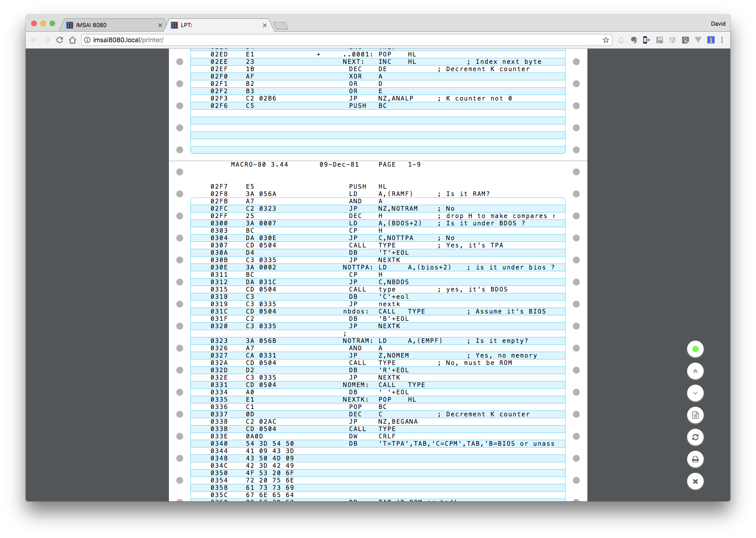
Task: Click the comment '; No, must be ROM'
Action: click(475, 363)
